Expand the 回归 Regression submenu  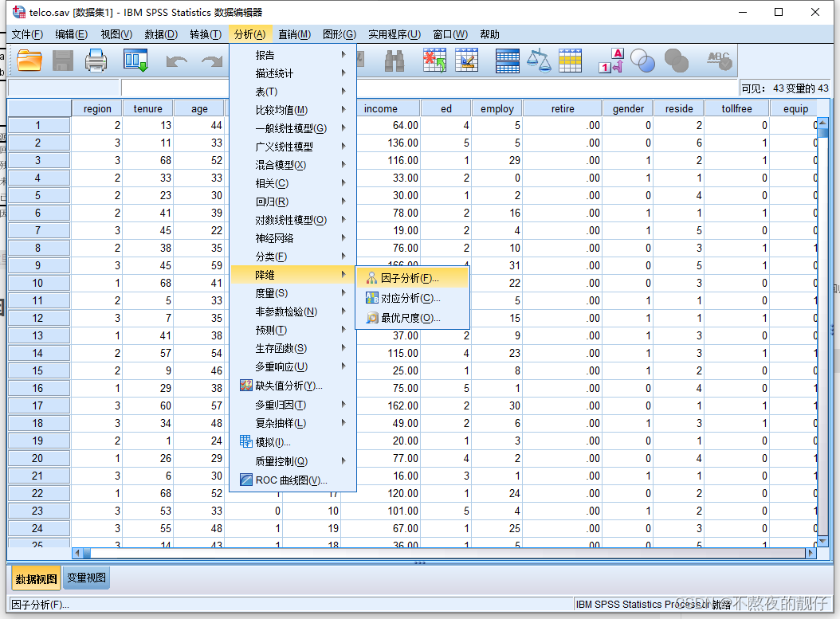[x=292, y=202]
